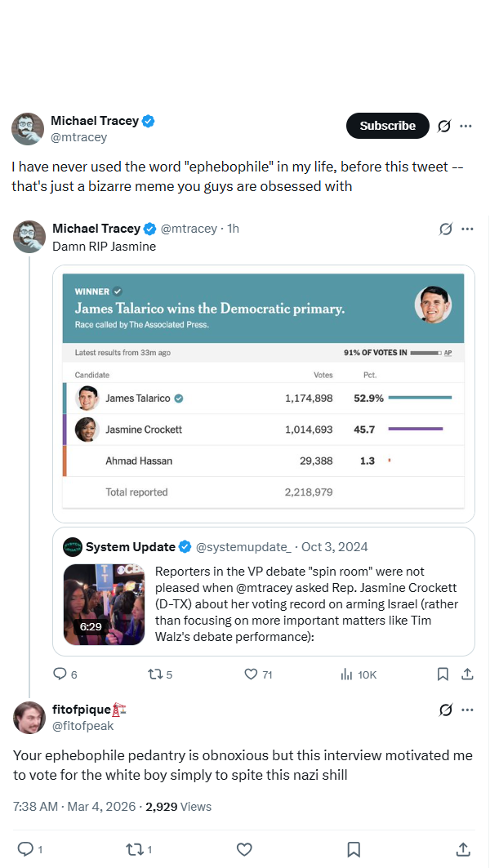The width and height of the screenshot is (490, 868).
Task: Open more options on top Michael Tracey tweet
Action: (x=466, y=127)
